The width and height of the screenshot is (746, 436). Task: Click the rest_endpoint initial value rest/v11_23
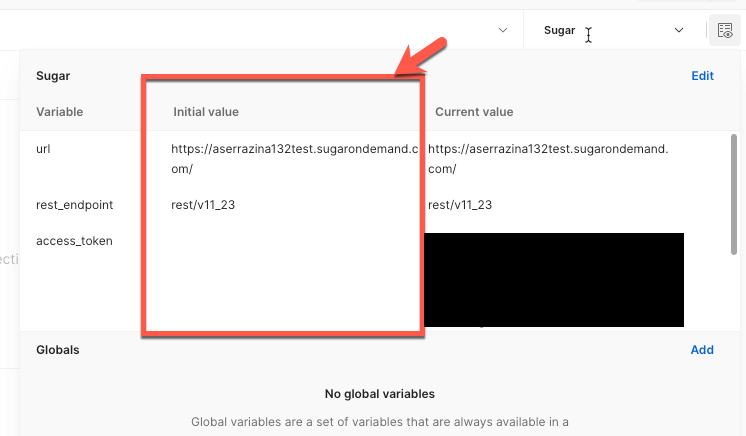(203, 205)
